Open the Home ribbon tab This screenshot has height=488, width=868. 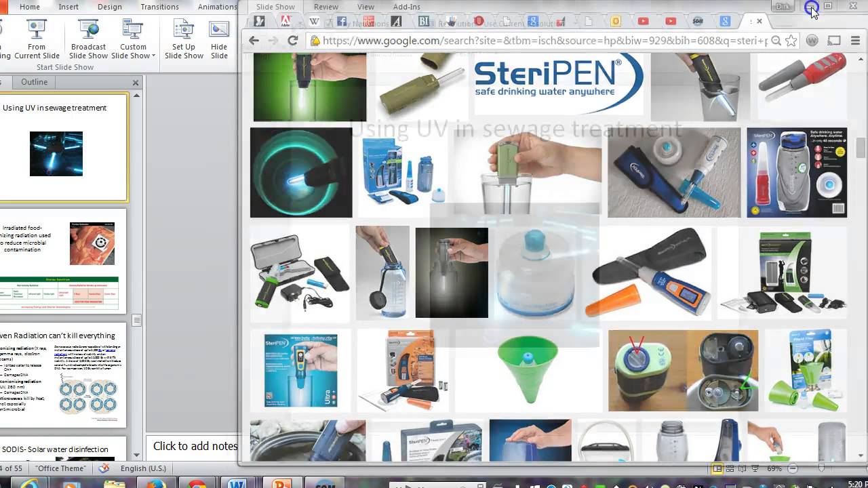click(x=30, y=7)
